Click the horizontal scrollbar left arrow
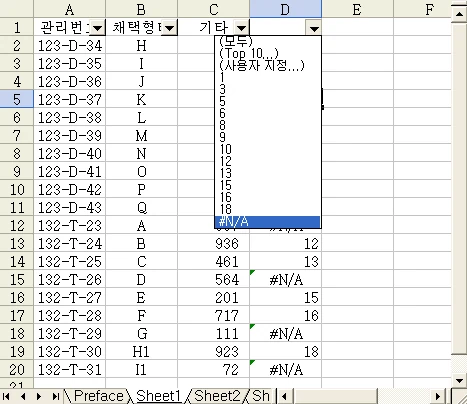The height and width of the screenshot is (404, 467). tap(284, 396)
